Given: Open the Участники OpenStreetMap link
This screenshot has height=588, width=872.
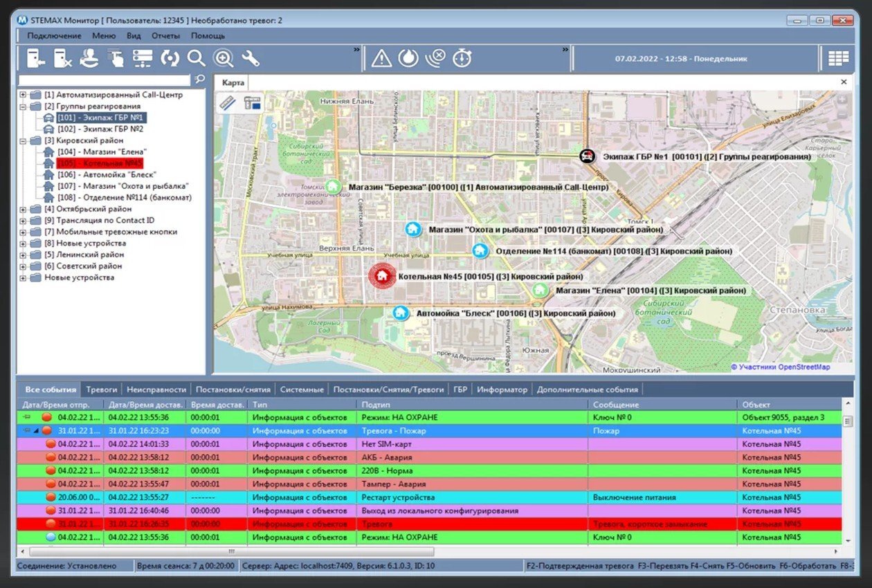Looking at the screenshot, I should (x=781, y=367).
